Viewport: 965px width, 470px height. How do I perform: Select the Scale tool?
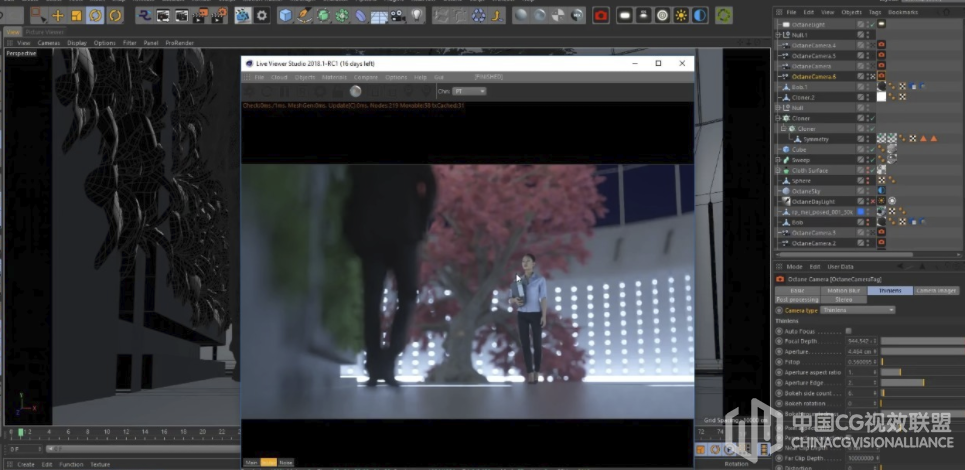click(x=76, y=15)
